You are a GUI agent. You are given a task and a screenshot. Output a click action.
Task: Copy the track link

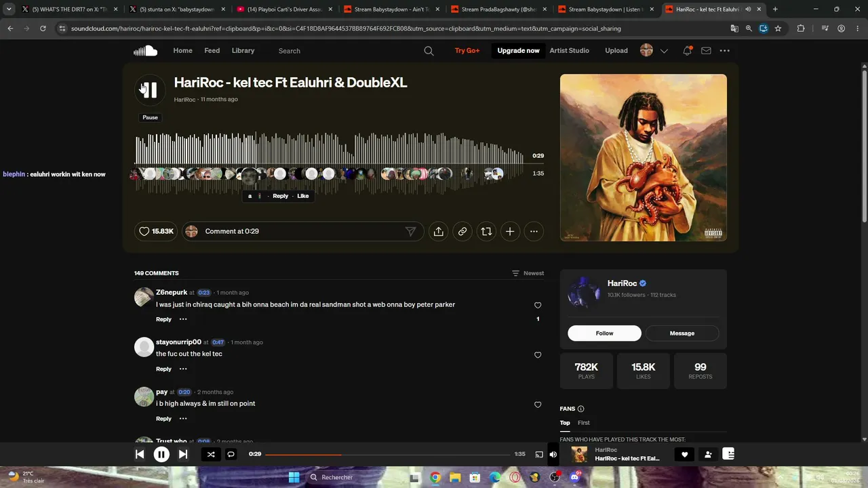[x=462, y=231]
